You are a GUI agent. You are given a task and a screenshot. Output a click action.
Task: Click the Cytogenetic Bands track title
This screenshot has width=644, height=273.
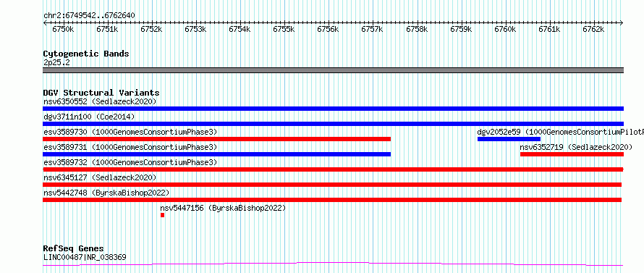point(86,54)
